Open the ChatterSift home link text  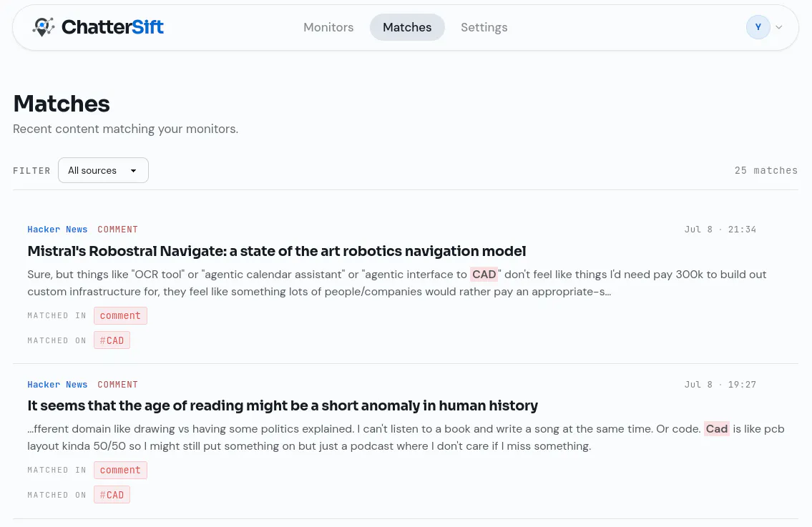tap(112, 27)
